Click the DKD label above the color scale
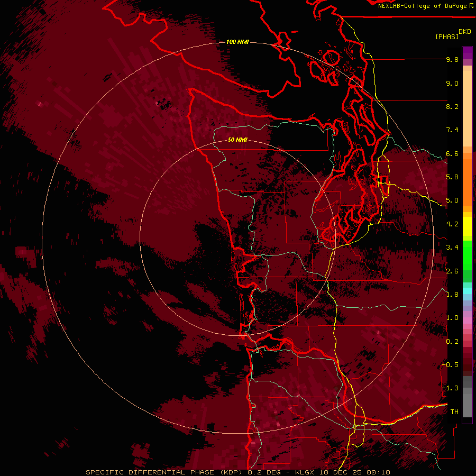476x476 pixels. (x=465, y=32)
